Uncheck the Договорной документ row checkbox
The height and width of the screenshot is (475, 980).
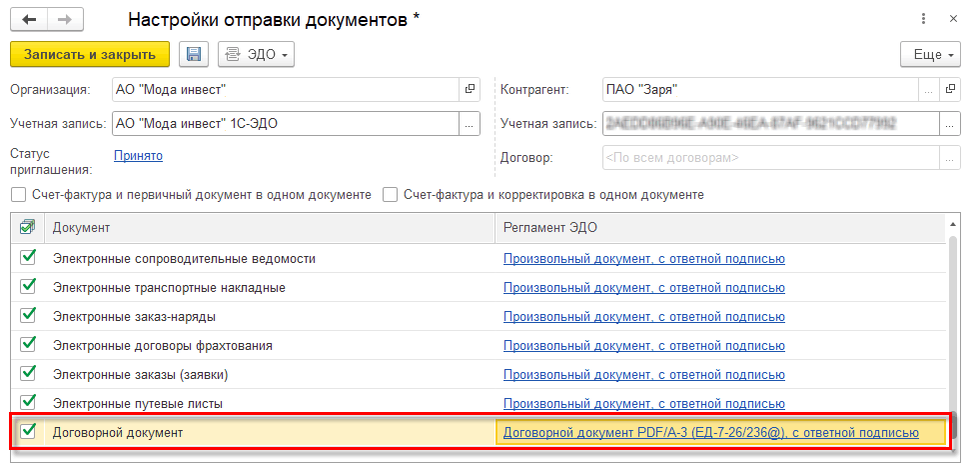point(28,432)
